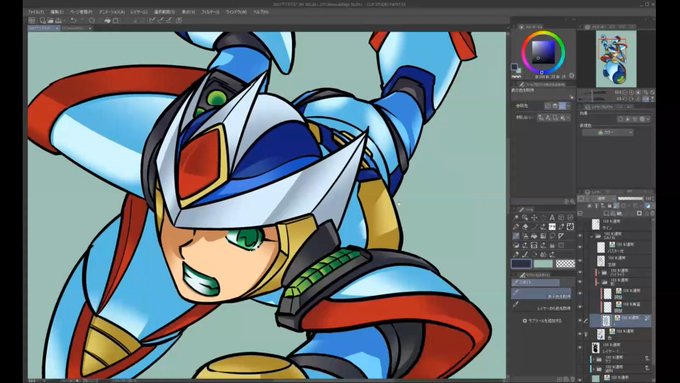Click the サブツールを追加する button
The image size is (680, 383).
542,321
